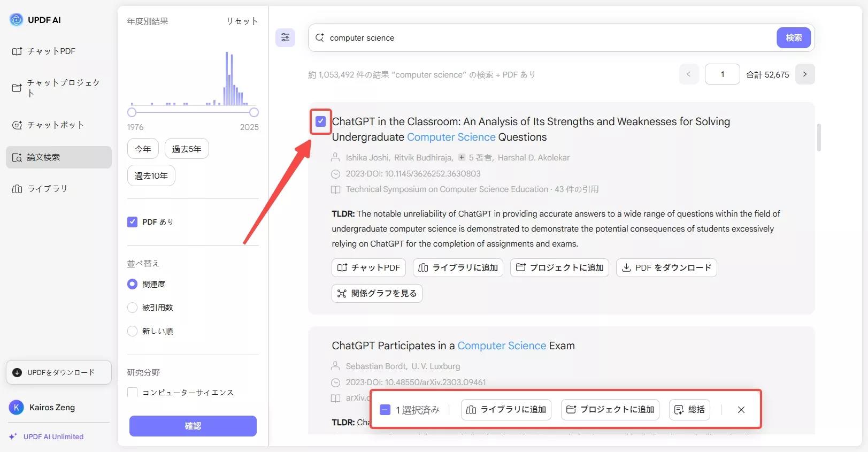Viewport: 868px width, 452px height.
Task: Close the selection action bar
Action: (x=741, y=410)
